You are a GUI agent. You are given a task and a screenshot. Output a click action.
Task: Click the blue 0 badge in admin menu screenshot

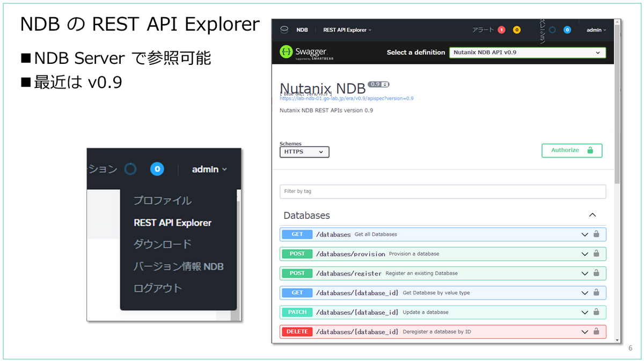(157, 169)
